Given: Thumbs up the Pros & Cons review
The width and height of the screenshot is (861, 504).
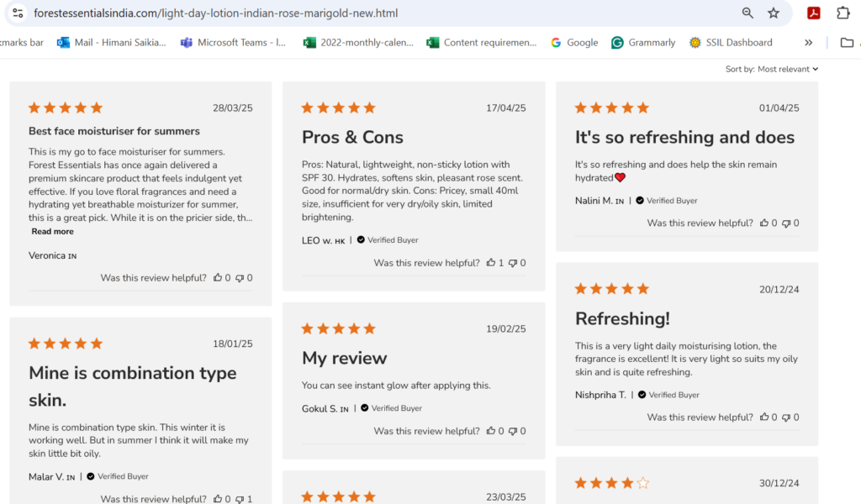Looking at the screenshot, I should click(491, 263).
